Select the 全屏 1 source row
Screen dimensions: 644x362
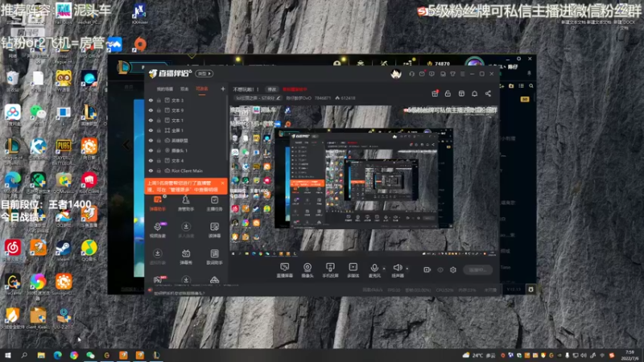coord(186,130)
